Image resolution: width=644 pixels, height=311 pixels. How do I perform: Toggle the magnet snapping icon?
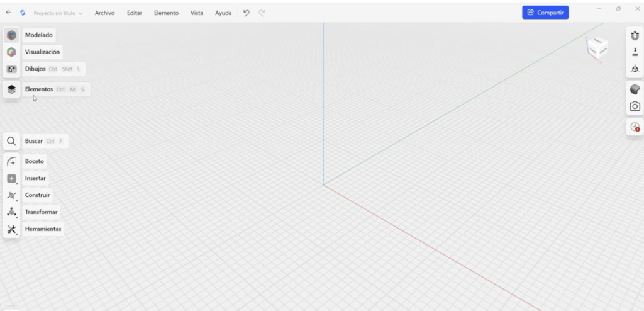click(x=635, y=35)
